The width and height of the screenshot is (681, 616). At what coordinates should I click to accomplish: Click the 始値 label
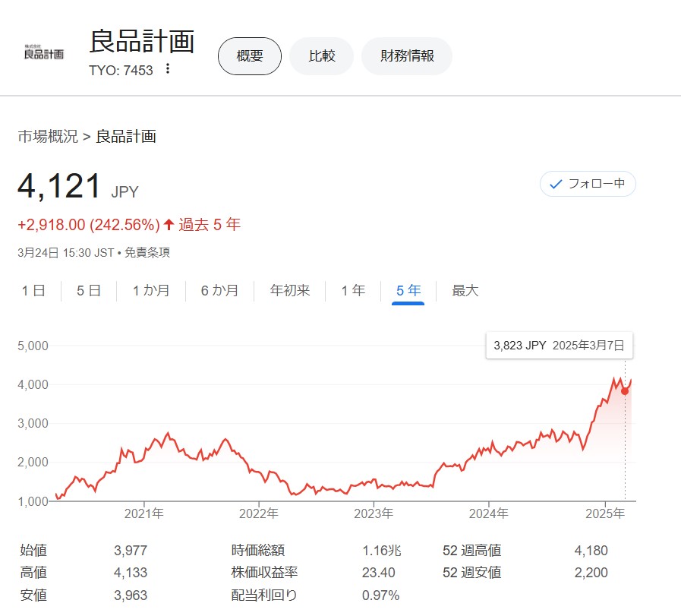(33, 551)
